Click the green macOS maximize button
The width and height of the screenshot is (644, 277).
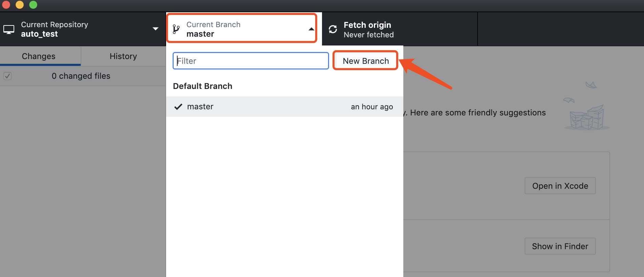tap(33, 4)
